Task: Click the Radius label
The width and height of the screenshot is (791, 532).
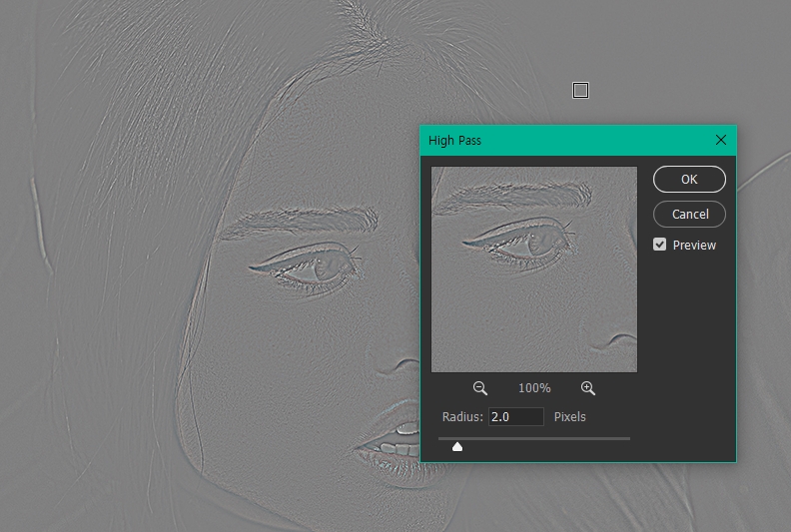Action: point(462,416)
